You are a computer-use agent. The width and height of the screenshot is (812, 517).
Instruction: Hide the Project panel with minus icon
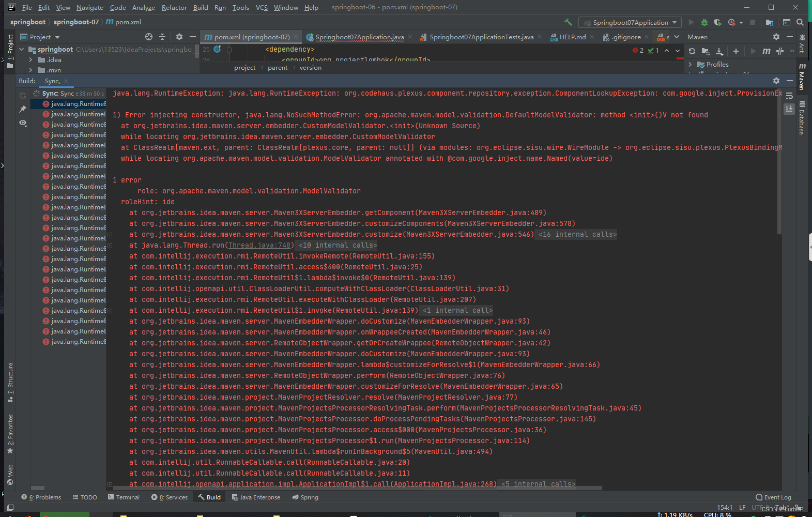point(193,37)
